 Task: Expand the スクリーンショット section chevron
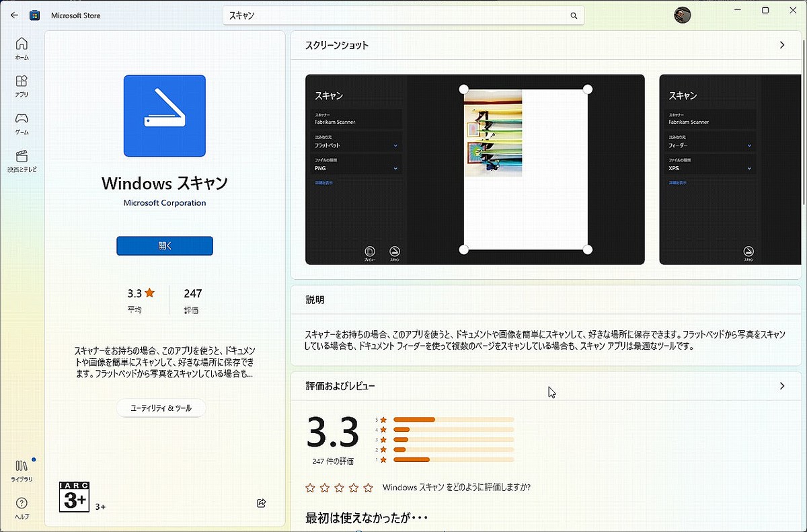tap(781, 45)
